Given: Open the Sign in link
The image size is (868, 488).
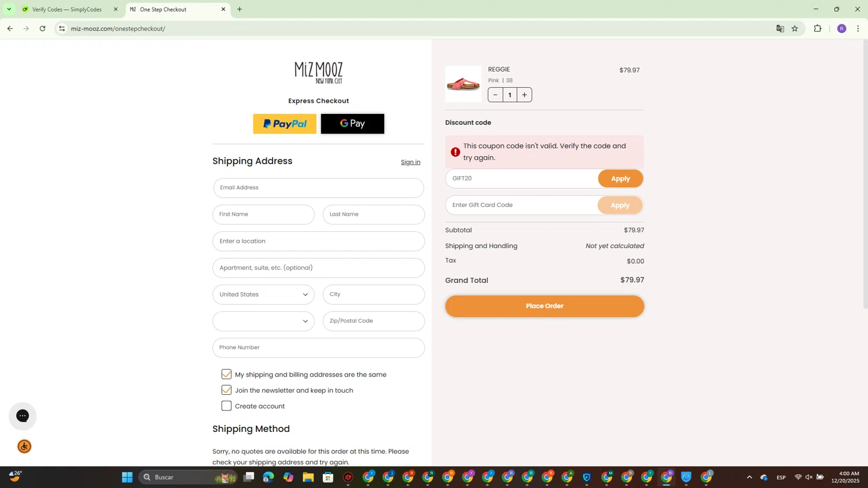Looking at the screenshot, I should coord(410,162).
